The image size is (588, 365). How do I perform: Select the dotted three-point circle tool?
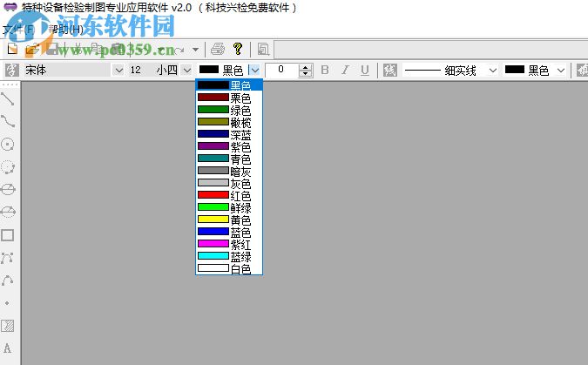click(8, 167)
